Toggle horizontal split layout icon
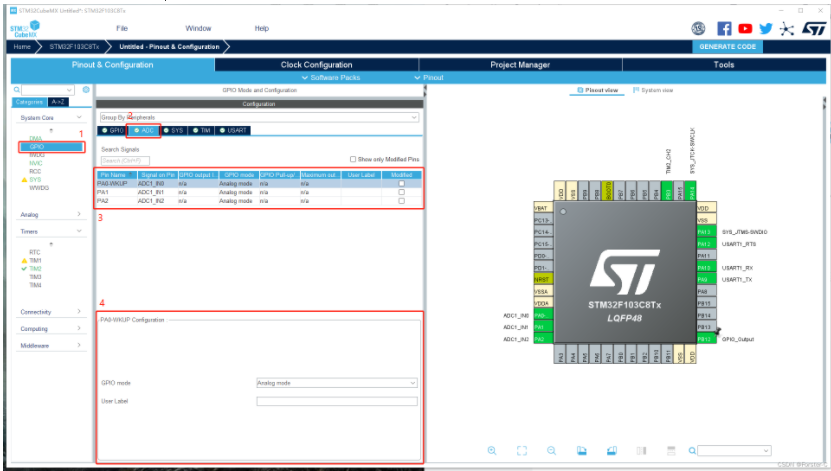 [671, 450]
